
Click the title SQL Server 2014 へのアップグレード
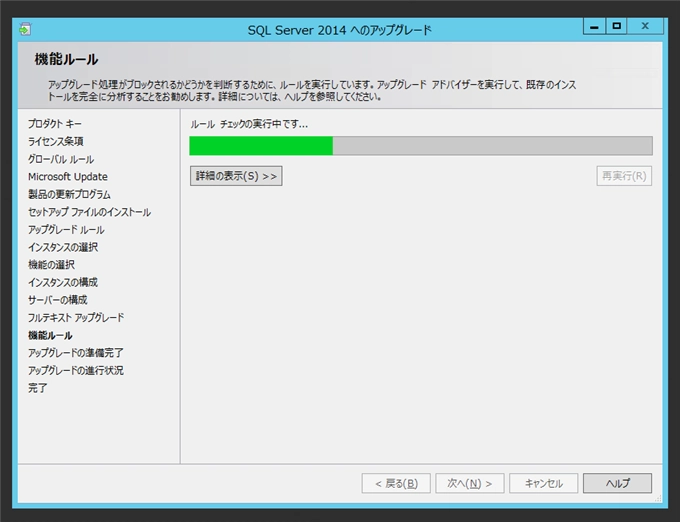point(340,30)
